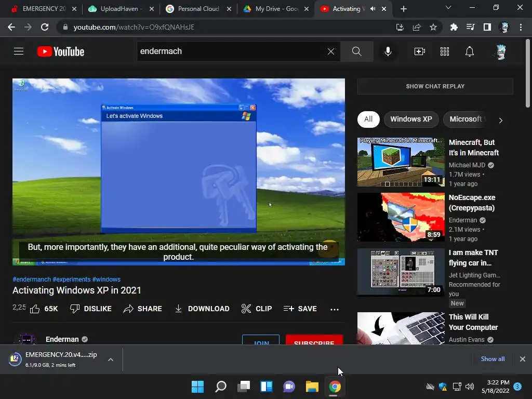This screenshot has width=532, height=399.
Task: Click the CLIP scissors button
Action: pos(257,309)
